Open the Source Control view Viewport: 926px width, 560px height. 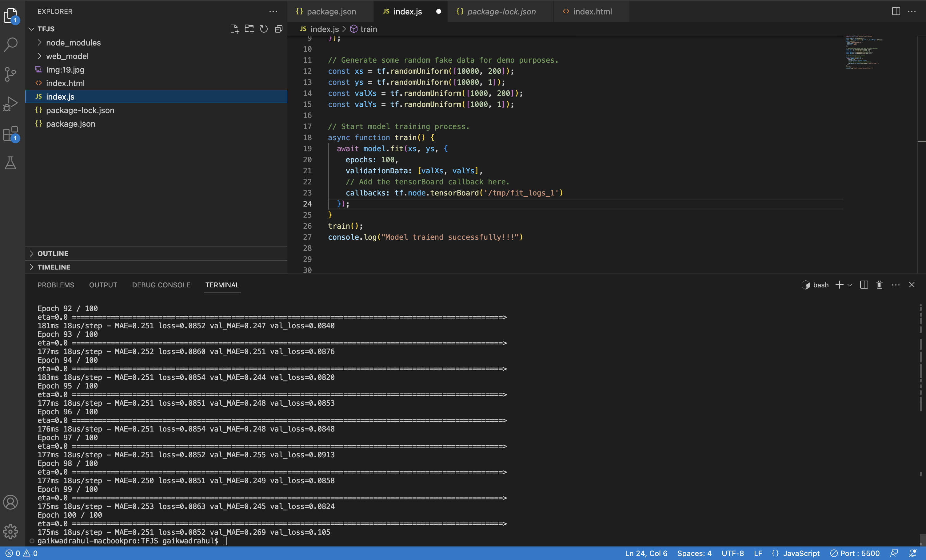[x=10, y=74]
